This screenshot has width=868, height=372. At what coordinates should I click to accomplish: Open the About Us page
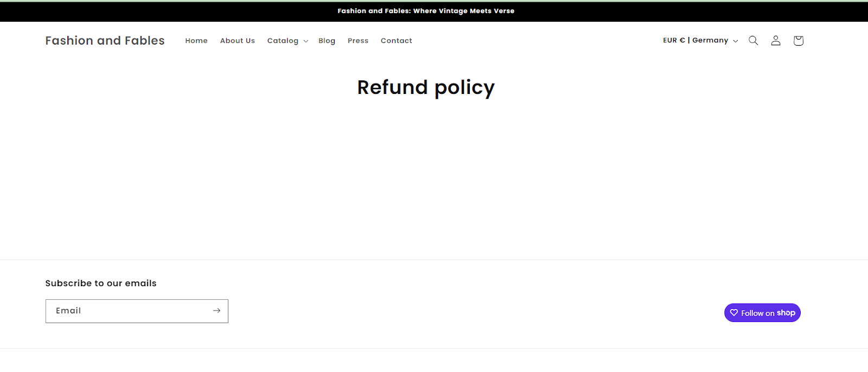tap(238, 41)
